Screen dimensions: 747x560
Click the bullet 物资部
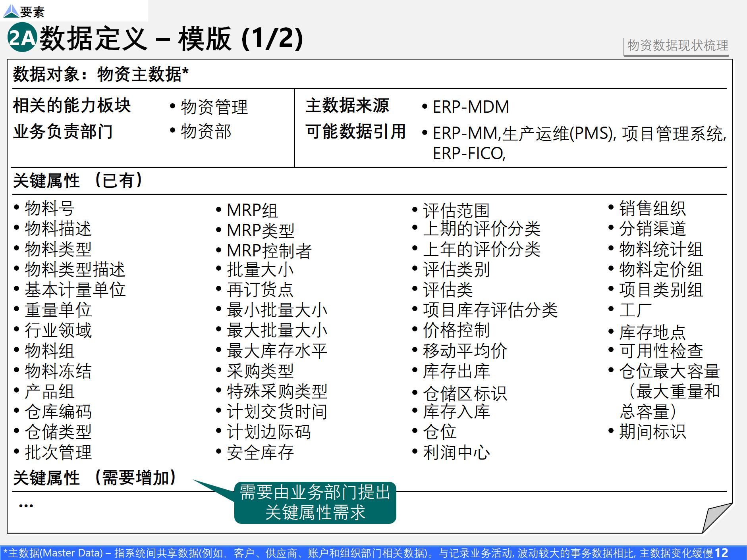[x=206, y=132]
